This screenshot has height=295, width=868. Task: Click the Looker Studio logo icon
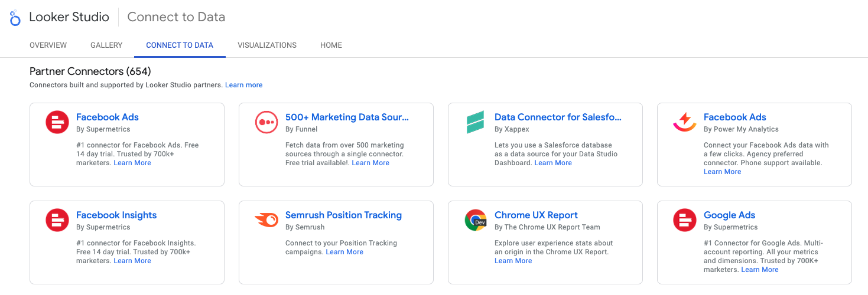tap(15, 18)
